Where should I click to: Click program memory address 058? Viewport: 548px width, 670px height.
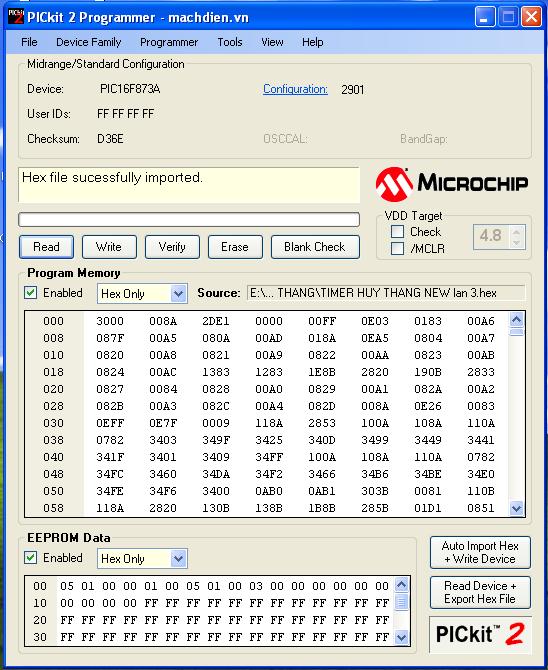tap(53, 508)
